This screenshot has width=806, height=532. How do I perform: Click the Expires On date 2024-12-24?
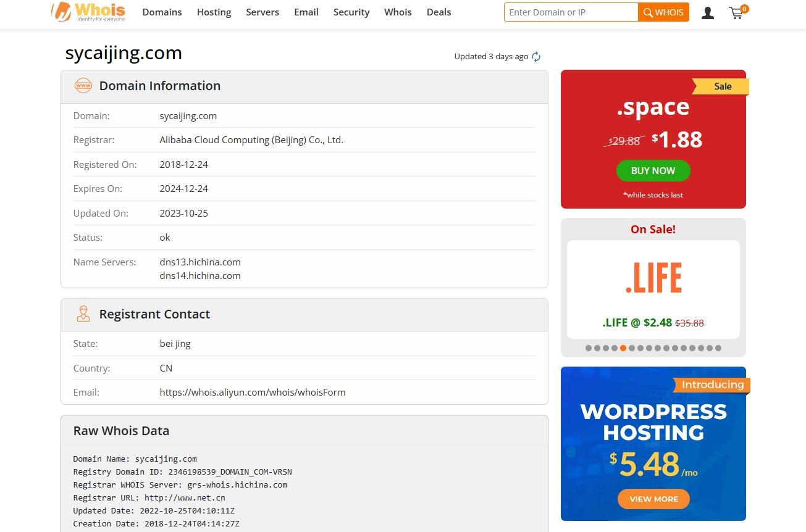[184, 189]
